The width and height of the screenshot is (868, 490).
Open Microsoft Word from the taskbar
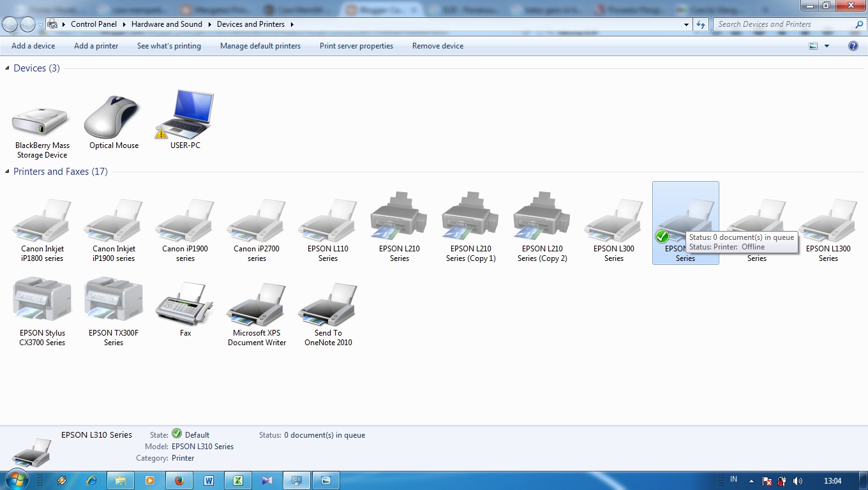click(x=209, y=480)
